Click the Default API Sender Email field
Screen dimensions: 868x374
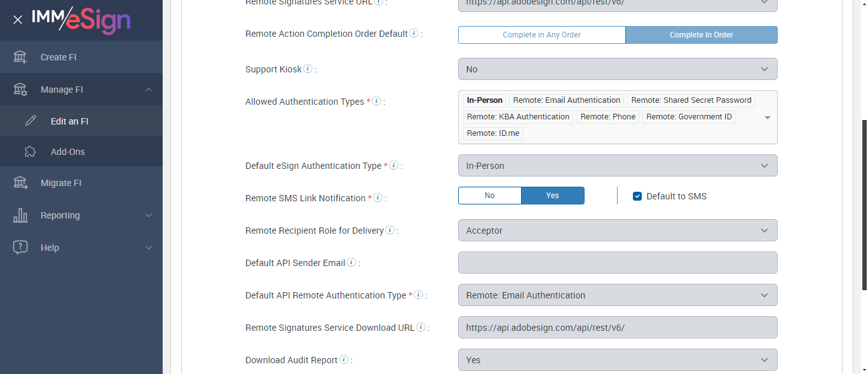[x=617, y=263]
